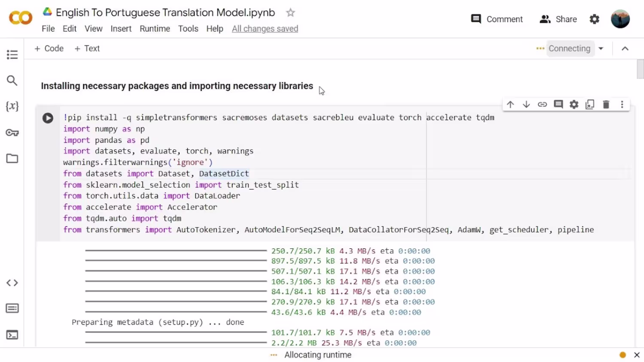Open the Variables panel icon
The height and width of the screenshot is (362, 644).
coord(12,106)
